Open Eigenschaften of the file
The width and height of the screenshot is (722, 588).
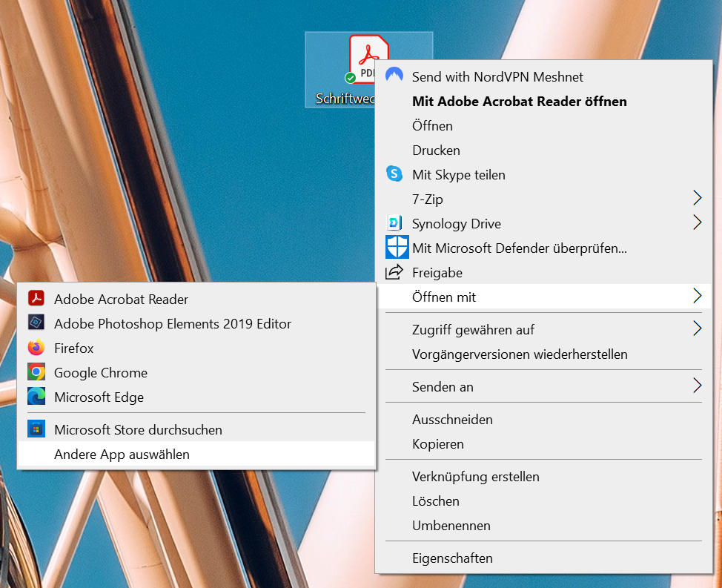coord(452,558)
